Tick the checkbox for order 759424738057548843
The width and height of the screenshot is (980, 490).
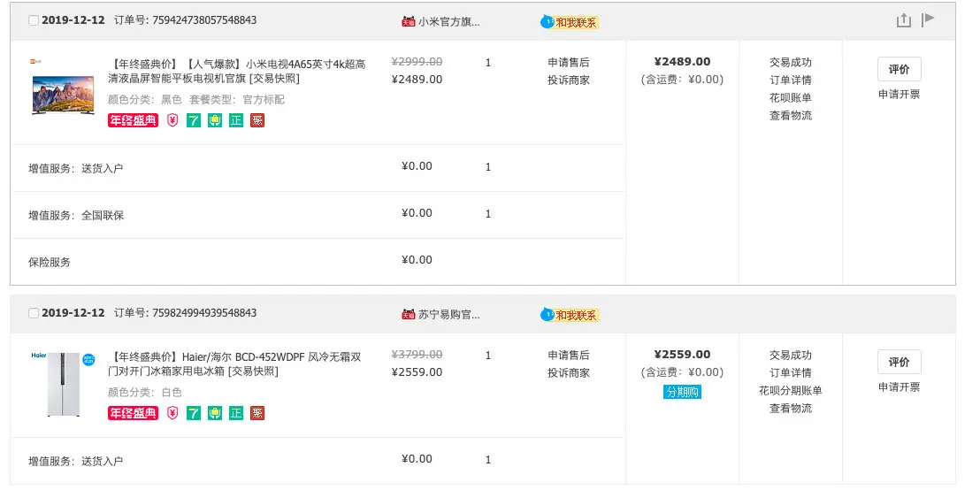tap(34, 20)
